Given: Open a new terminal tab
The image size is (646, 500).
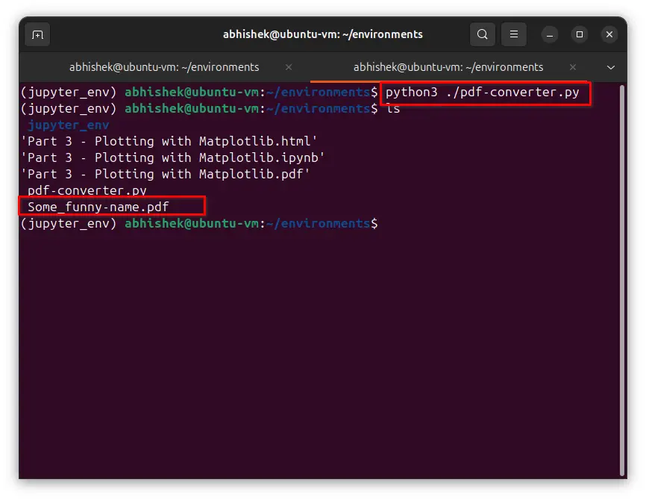Looking at the screenshot, I should 38,34.
